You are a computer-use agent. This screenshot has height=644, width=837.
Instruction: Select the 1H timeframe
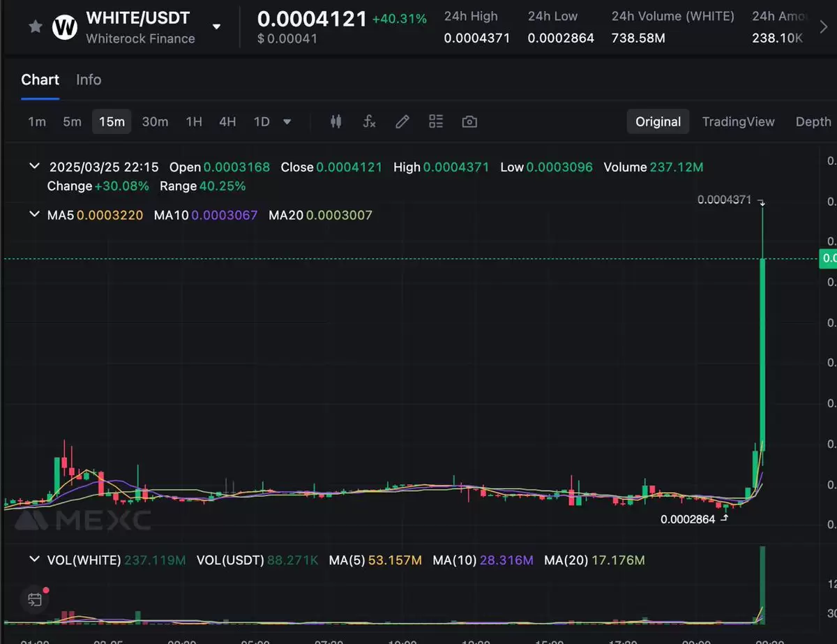[x=194, y=121]
